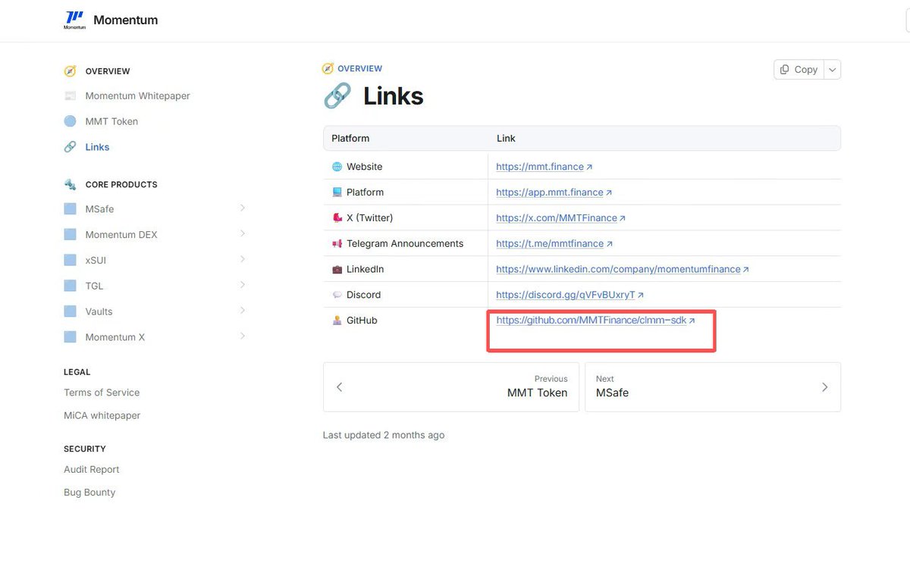Open the LinkedIn momentumfinance company link
The image size is (910, 588).
[623, 270]
